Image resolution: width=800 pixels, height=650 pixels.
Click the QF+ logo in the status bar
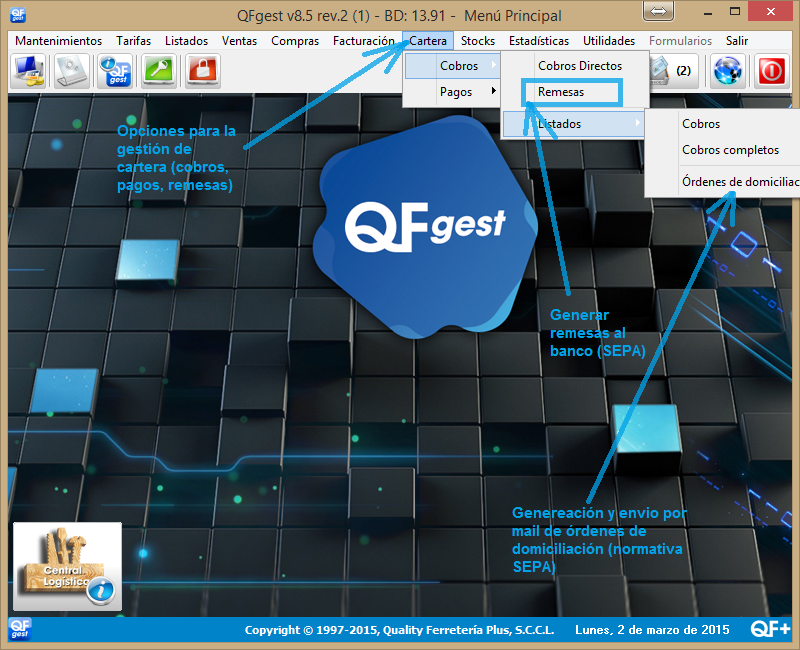(x=770, y=629)
